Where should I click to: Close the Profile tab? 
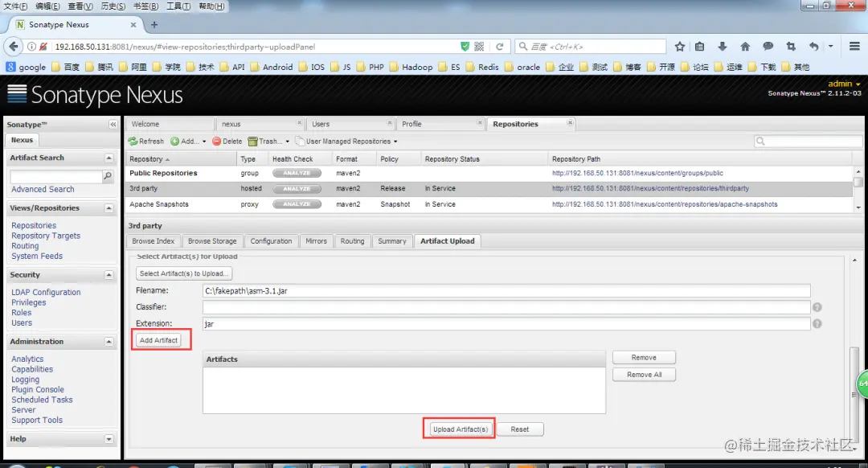(479, 123)
